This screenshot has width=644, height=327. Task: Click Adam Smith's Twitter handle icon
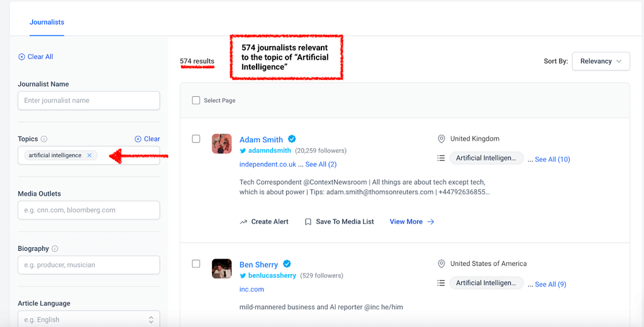(x=243, y=151)
